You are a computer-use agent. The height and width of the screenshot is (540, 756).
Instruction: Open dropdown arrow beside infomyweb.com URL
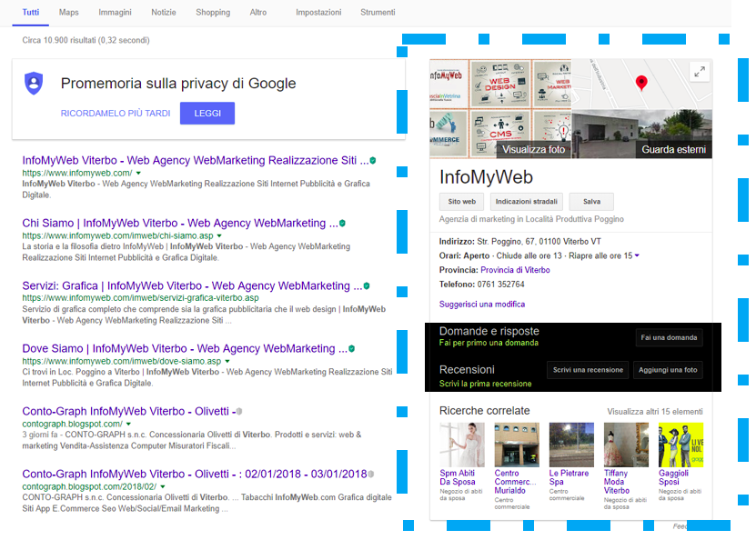(x=139, y=173)
